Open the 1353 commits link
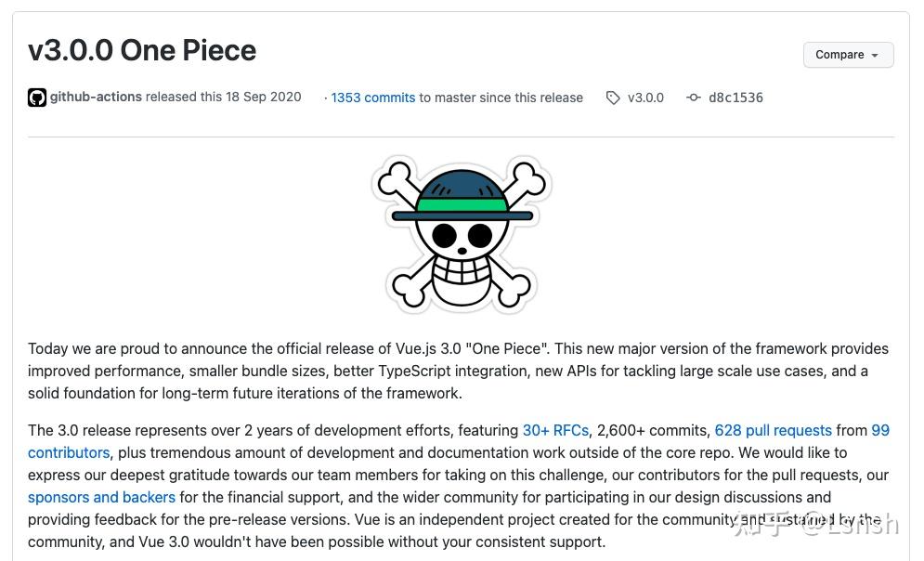 [x=373, y=98]
